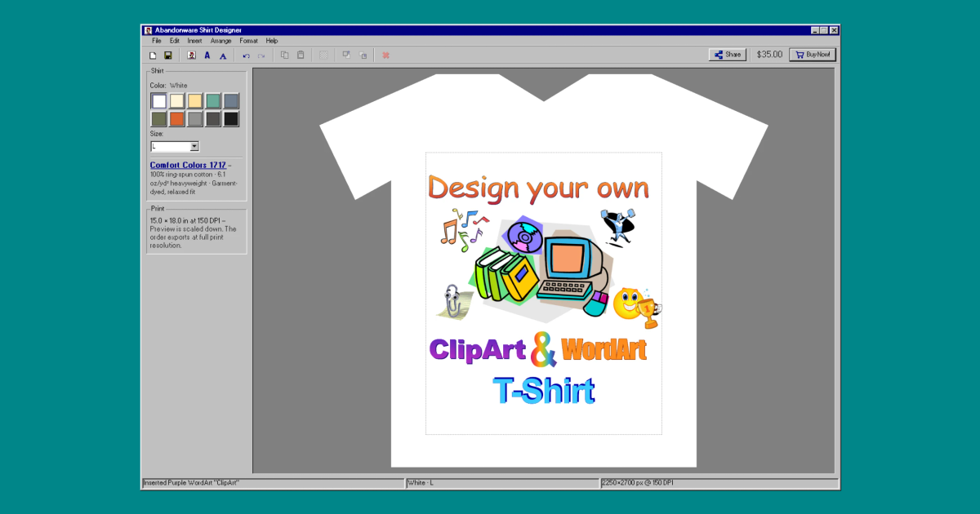Open the File menu
The width and height of the screenshot is (980, 514).
(x=156, y=41)
